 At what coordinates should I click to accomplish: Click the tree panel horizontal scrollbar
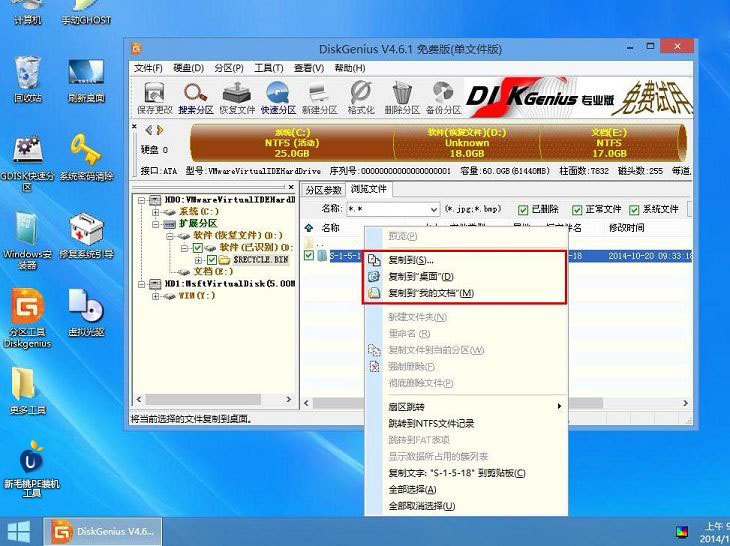[203, 400]
